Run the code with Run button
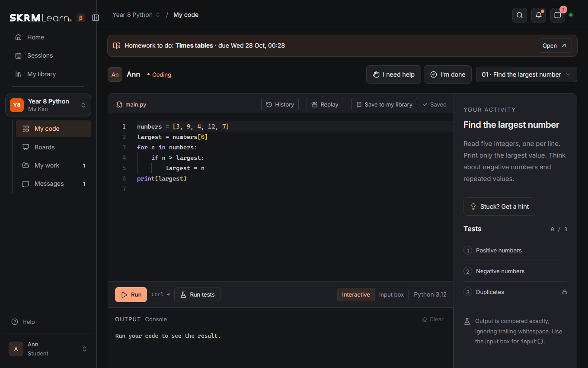This screenshot has width=588, height=368. pyautogui.click(x=131, y=295)
